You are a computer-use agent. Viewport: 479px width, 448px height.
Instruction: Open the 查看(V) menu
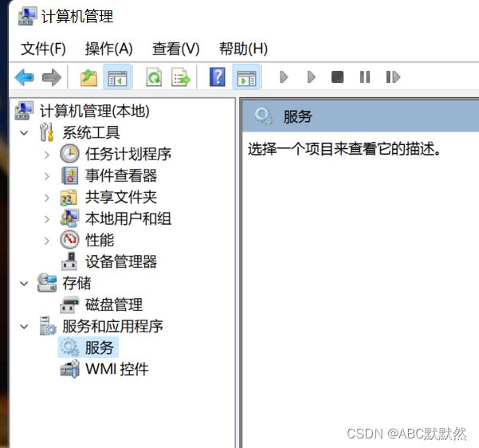(x=176, y=49)
